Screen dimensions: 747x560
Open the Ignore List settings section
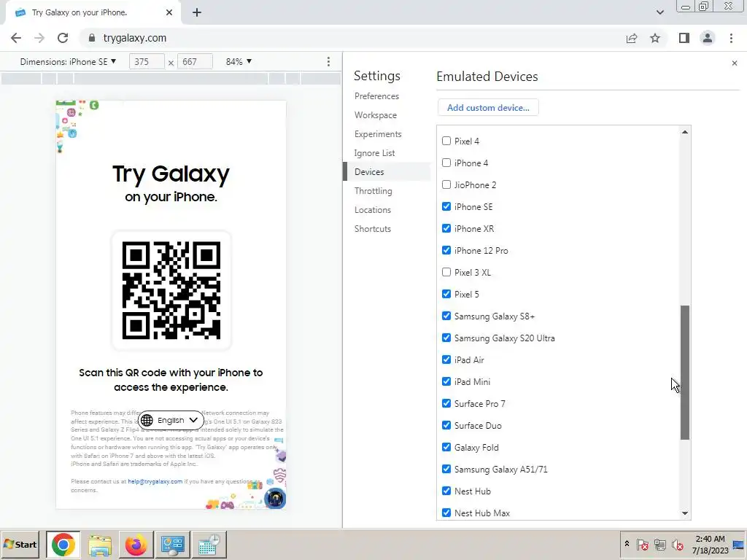(374, 153)
